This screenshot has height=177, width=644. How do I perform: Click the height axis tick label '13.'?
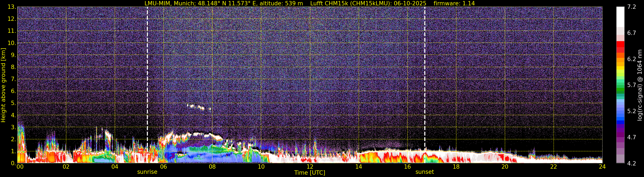12,7
